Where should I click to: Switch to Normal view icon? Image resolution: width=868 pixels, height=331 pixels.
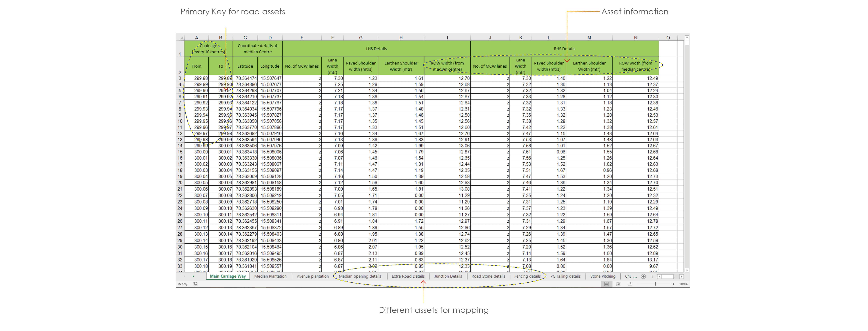pyautogui.click(x=606, y=284)
